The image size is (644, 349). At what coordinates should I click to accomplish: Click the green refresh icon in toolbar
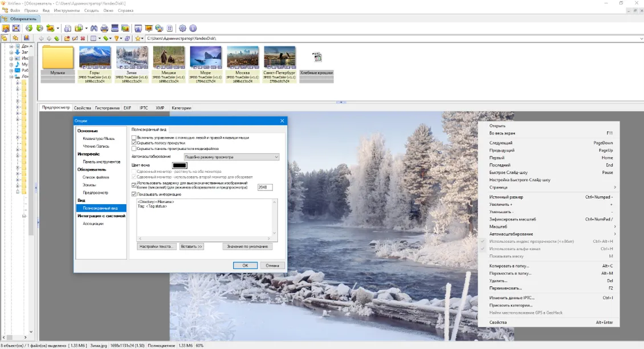[28, 28]
